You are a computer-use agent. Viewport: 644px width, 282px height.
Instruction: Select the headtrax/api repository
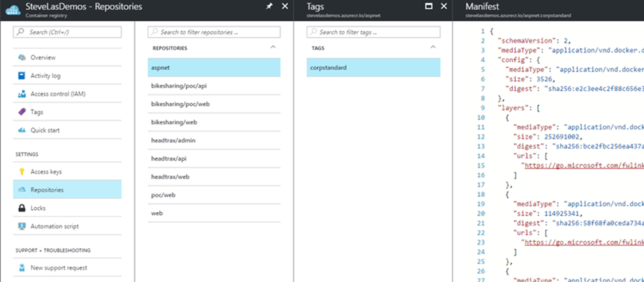pos(214,158)
